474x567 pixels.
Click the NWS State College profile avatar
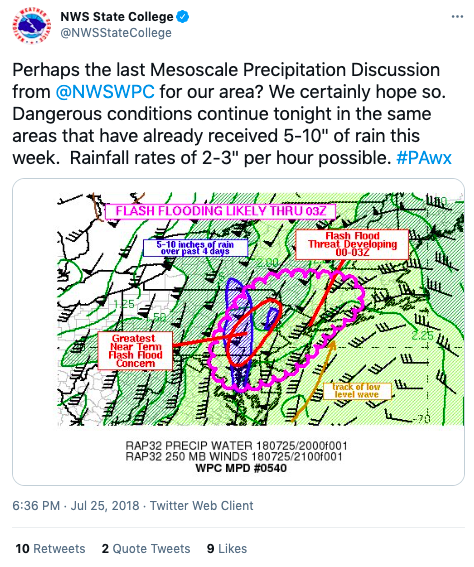(x=32, y=25)
